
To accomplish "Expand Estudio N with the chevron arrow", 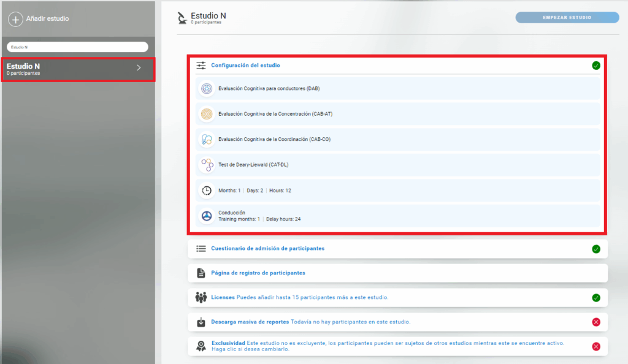I will (x=139, y=68).
